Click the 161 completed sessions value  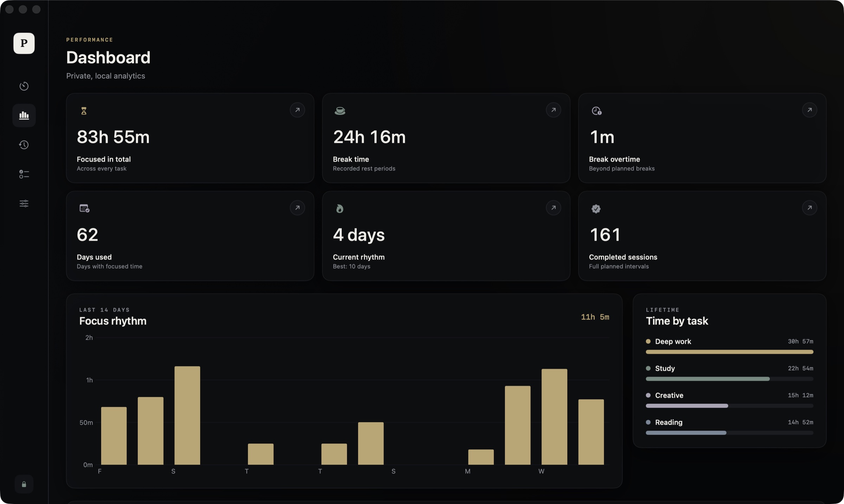click(x=605, y=235)
